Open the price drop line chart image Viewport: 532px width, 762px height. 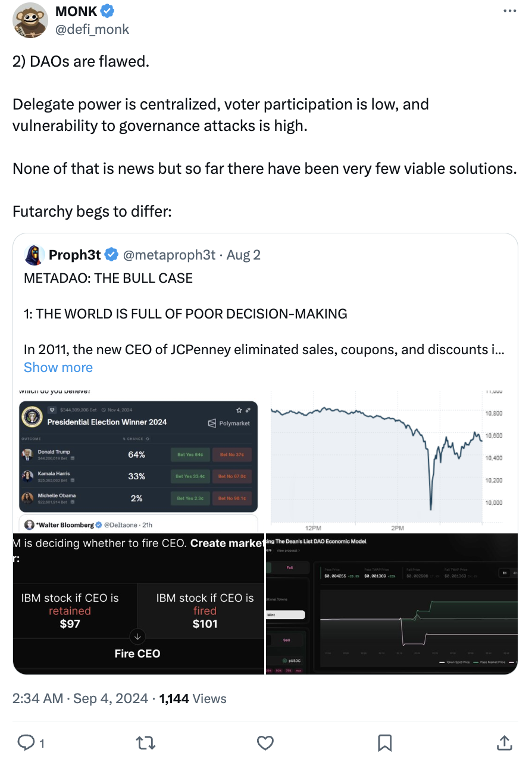tap(392, 460)
